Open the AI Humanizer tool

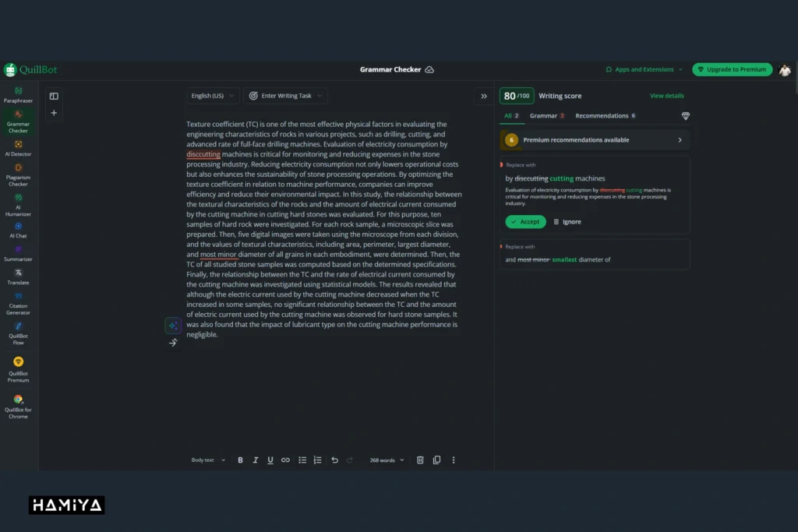point(18,203)
